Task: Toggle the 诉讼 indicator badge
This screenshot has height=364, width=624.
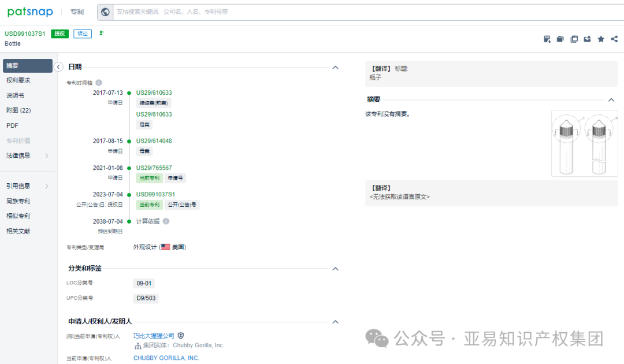Action: (x=82, y=34)
